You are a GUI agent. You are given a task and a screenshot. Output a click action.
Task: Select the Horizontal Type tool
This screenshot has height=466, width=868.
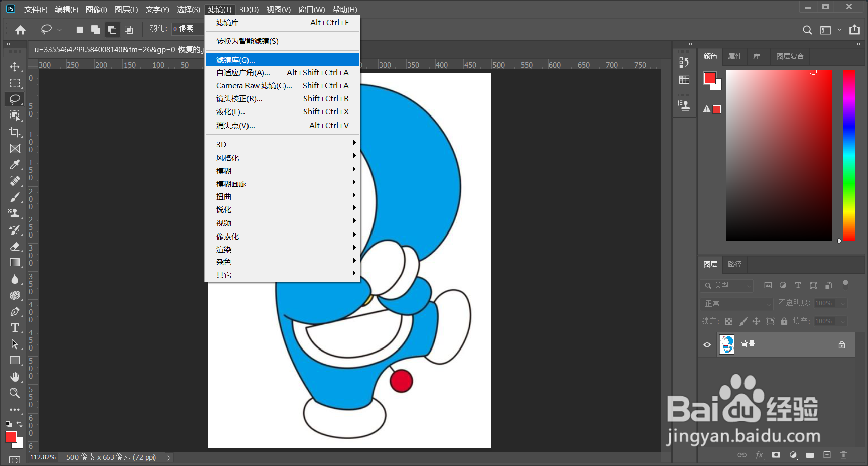point(15,328)
